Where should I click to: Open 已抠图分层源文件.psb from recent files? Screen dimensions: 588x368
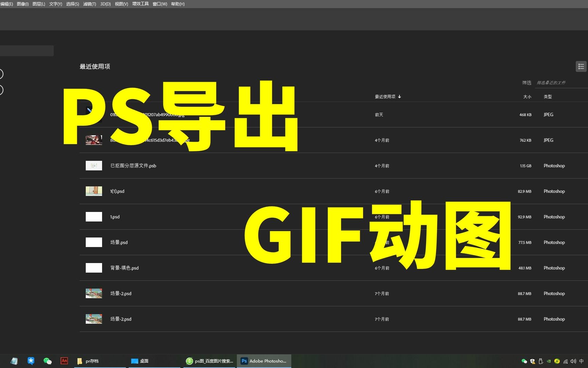click(133, 166)
